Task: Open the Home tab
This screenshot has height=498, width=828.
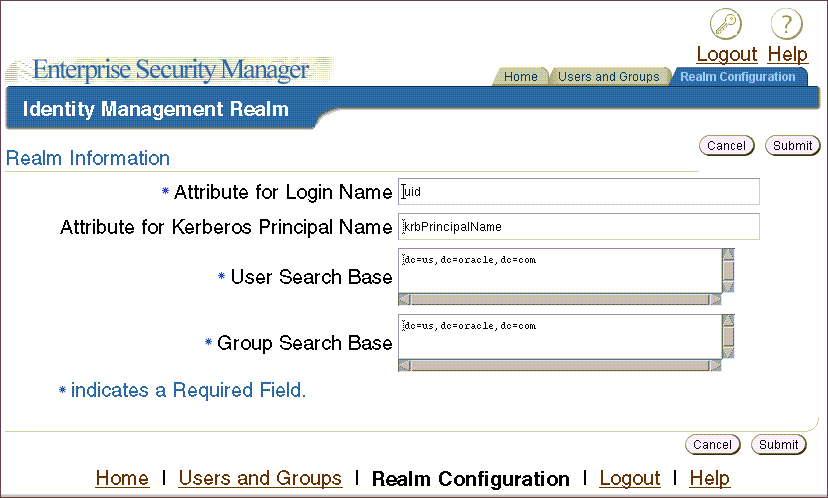Action: [x=520, y=77]
